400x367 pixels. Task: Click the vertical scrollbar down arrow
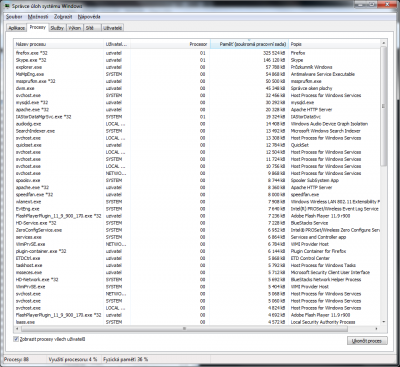tap(383, 322)
